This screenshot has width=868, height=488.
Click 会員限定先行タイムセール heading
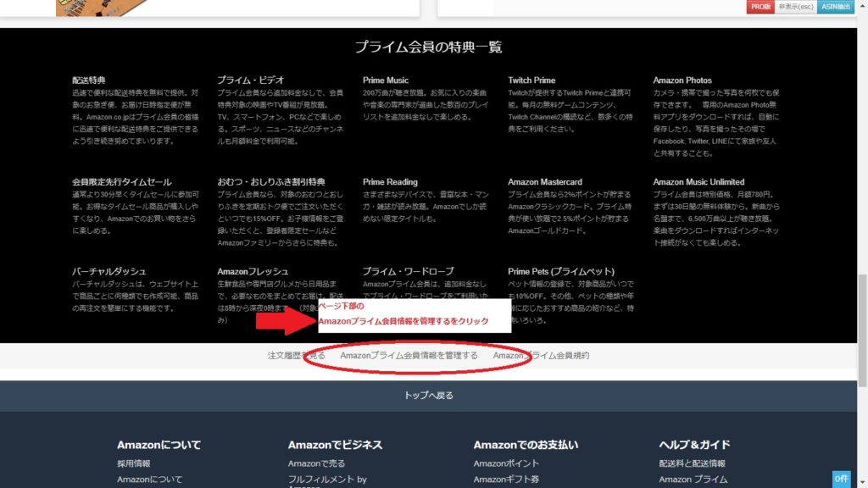click(x=122, y=182)
